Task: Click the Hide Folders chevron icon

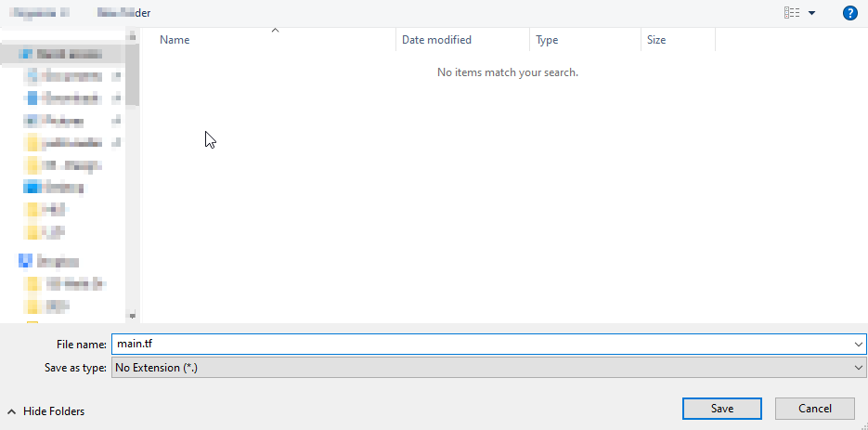Action: pos(12,410)
